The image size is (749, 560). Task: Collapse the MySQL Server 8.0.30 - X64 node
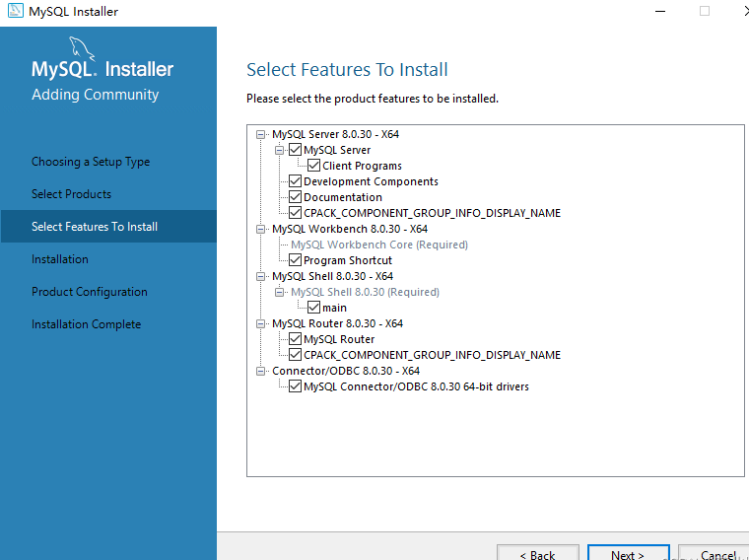tap(260, 134)
